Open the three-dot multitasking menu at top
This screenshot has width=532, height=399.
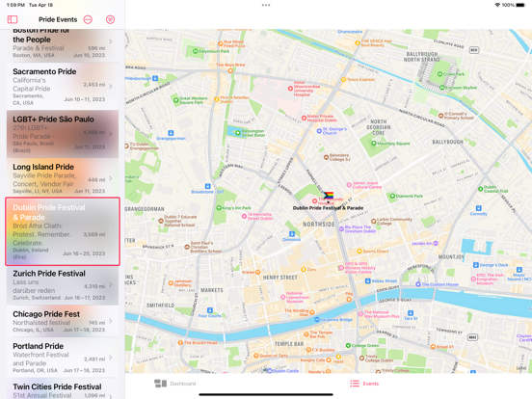[266, 5]
